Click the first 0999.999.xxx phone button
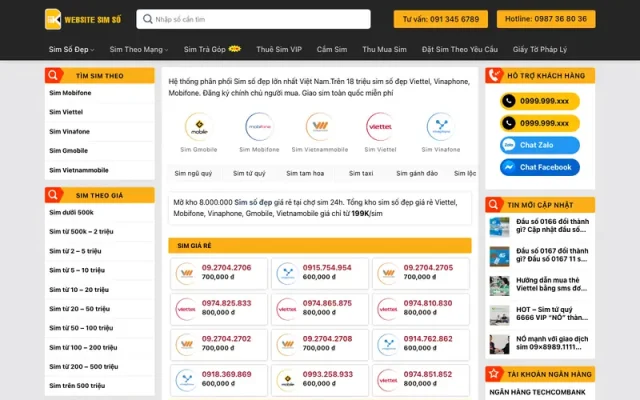The image size is (640, 400). point(540,101)
